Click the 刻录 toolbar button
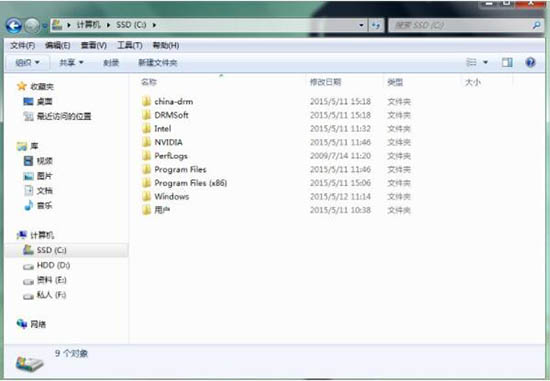 pos(111,63)
